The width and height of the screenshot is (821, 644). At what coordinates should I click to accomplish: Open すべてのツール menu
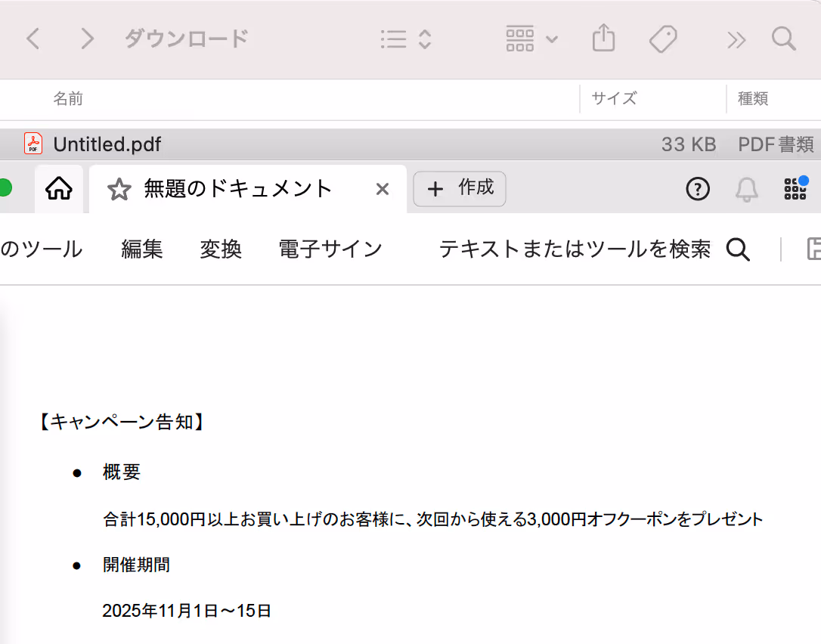42,249
